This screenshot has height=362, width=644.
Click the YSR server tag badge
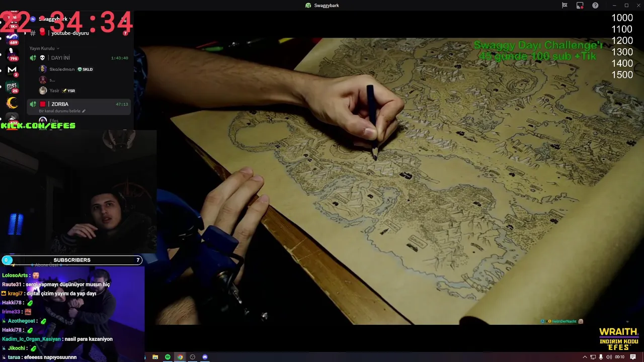click(68, 91)
